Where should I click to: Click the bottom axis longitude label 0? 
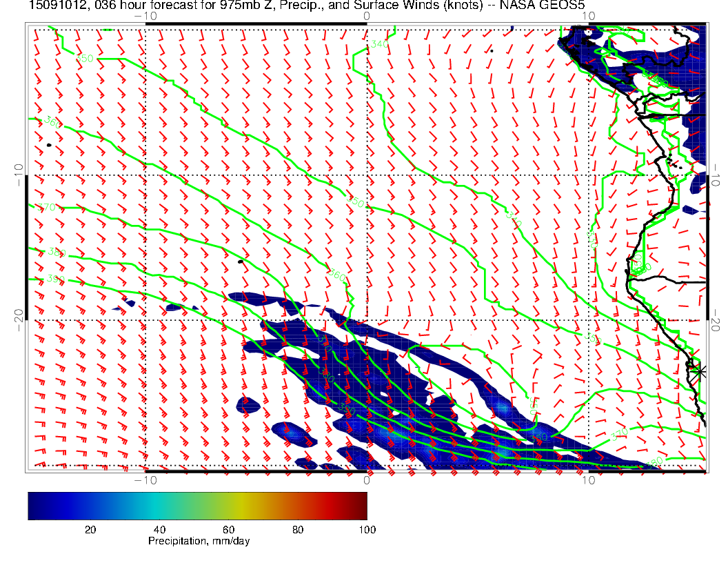(x=367, y=480)
